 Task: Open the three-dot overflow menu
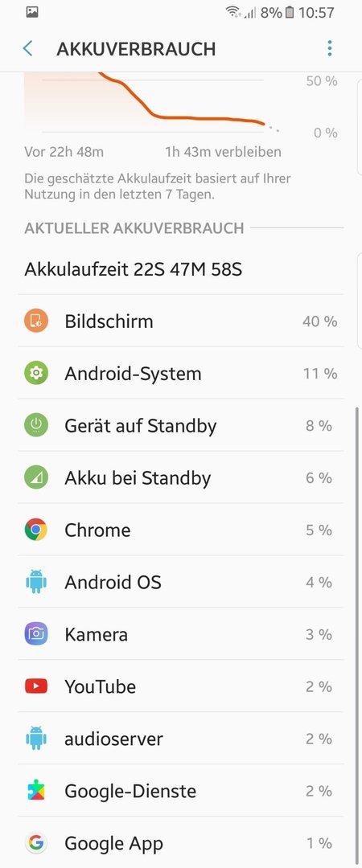[330, 49]
